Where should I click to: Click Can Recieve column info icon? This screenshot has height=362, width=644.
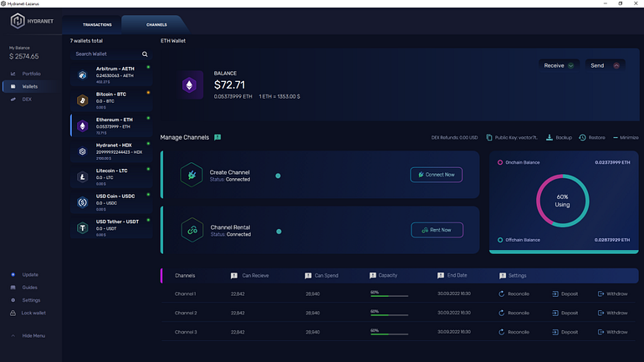coord(233,276)
